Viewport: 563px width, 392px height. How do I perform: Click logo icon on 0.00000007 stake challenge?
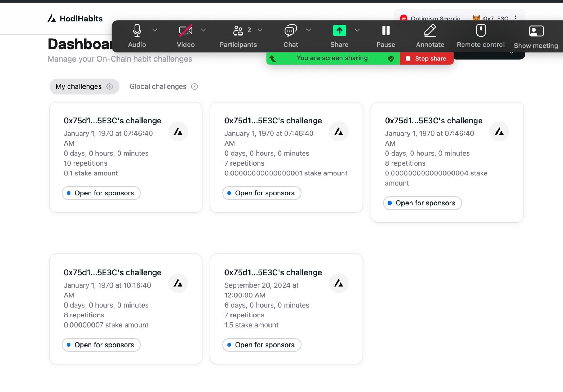[x=178, y=283]
